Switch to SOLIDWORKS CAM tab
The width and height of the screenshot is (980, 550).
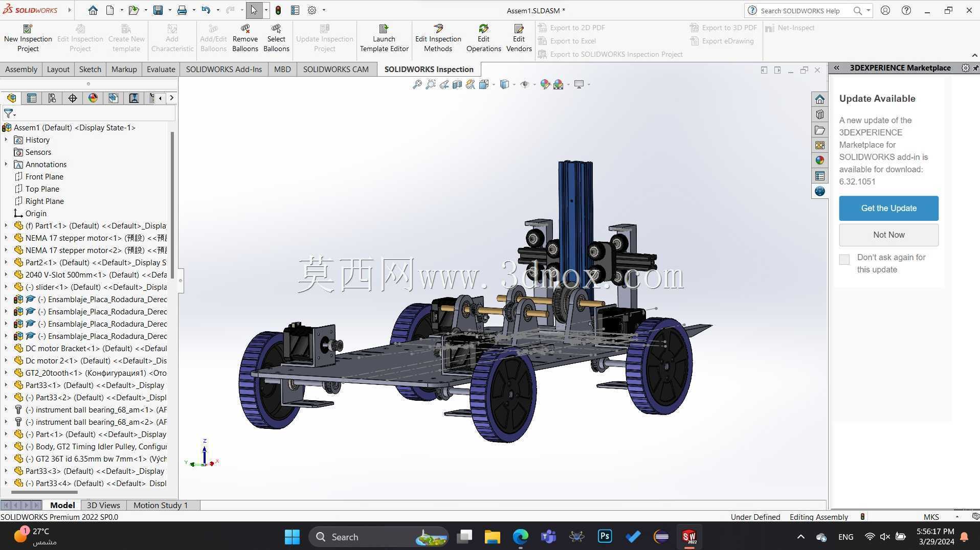tap(336, 70)
